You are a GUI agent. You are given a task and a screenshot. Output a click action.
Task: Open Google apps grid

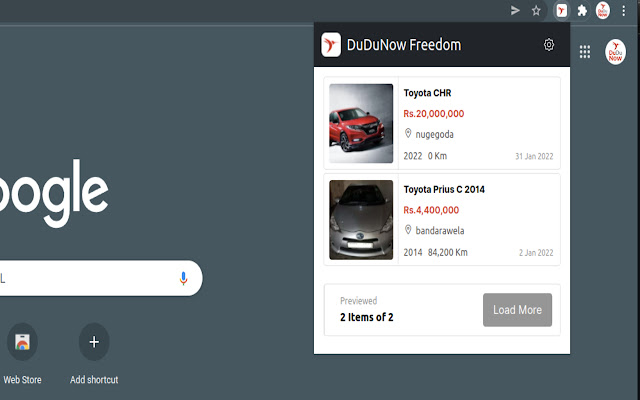point(585,52)
